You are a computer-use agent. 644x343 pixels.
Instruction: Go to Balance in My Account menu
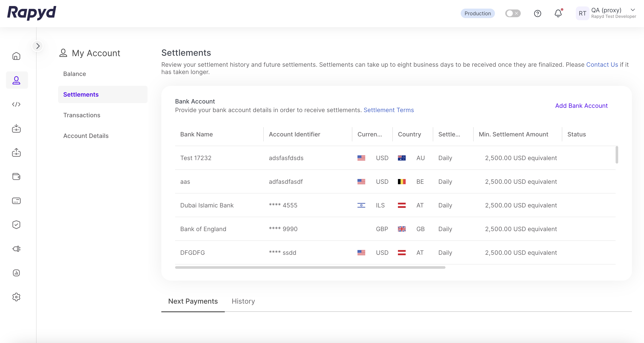[74, 74]
